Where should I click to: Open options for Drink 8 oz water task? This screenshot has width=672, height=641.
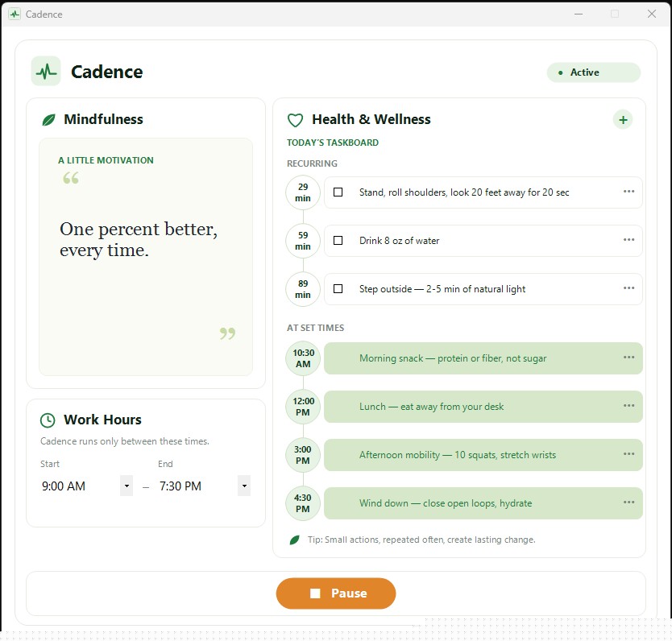(x=628, y=240)
